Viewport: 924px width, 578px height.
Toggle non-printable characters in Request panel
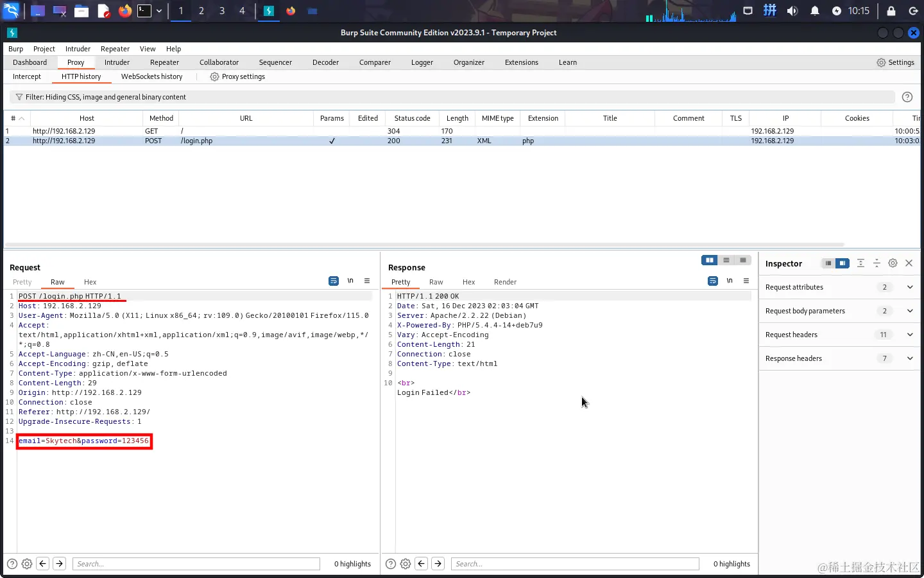click(x=350, y=281)
